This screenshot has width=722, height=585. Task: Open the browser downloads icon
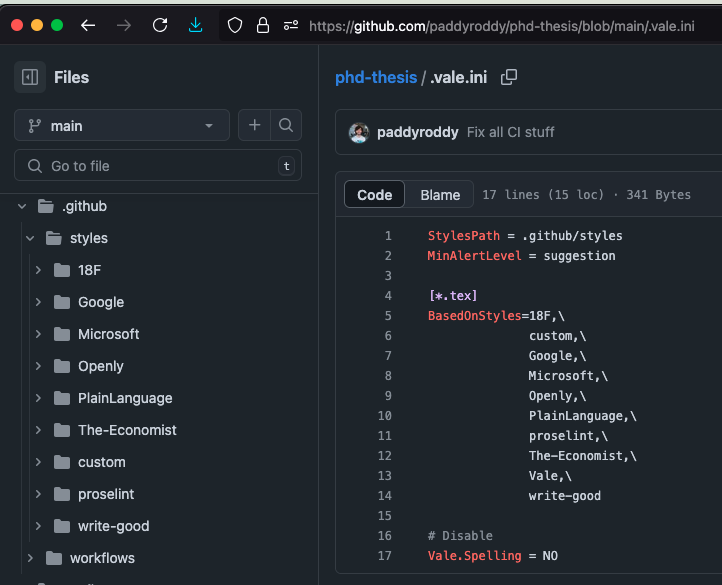[196, 25]
